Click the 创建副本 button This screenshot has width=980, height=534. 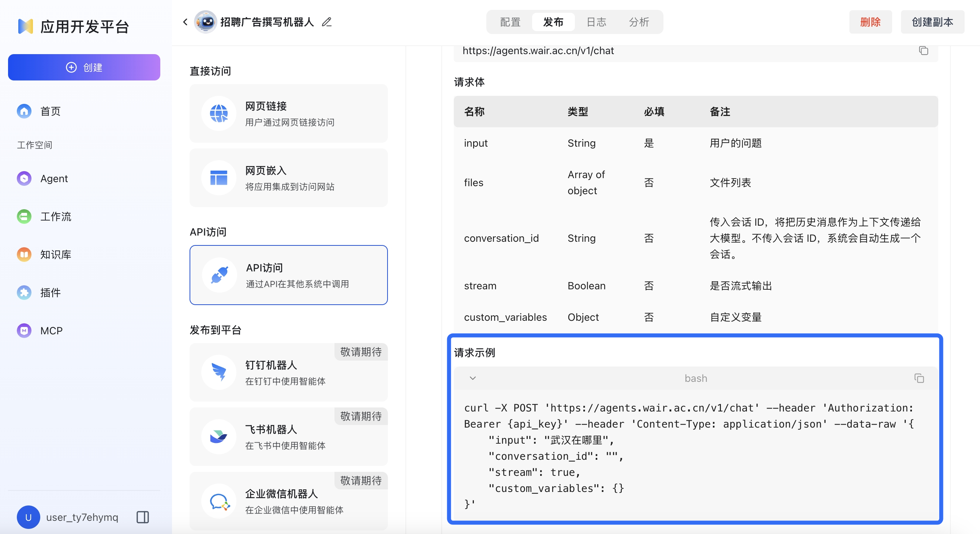click(x=932, y=22)
